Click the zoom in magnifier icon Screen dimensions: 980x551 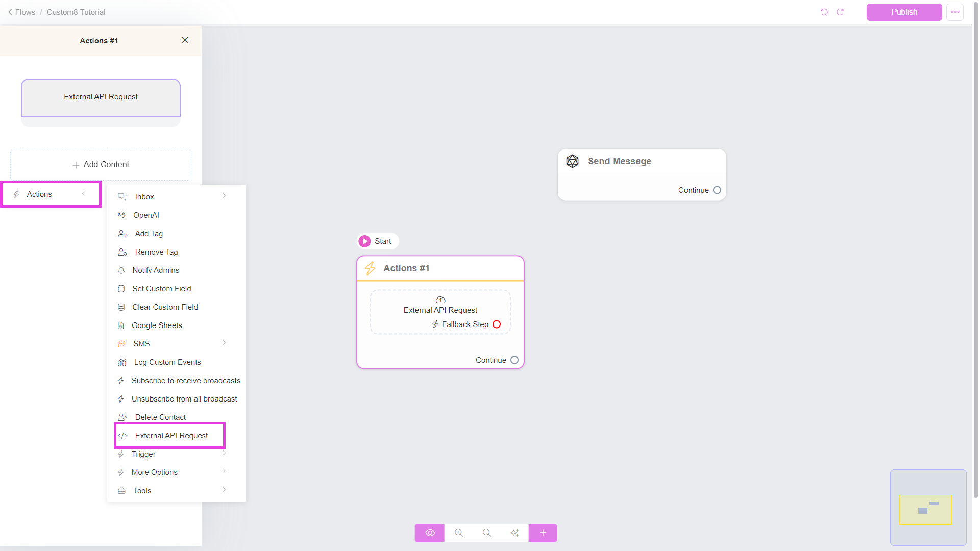[x=459, y=533]
